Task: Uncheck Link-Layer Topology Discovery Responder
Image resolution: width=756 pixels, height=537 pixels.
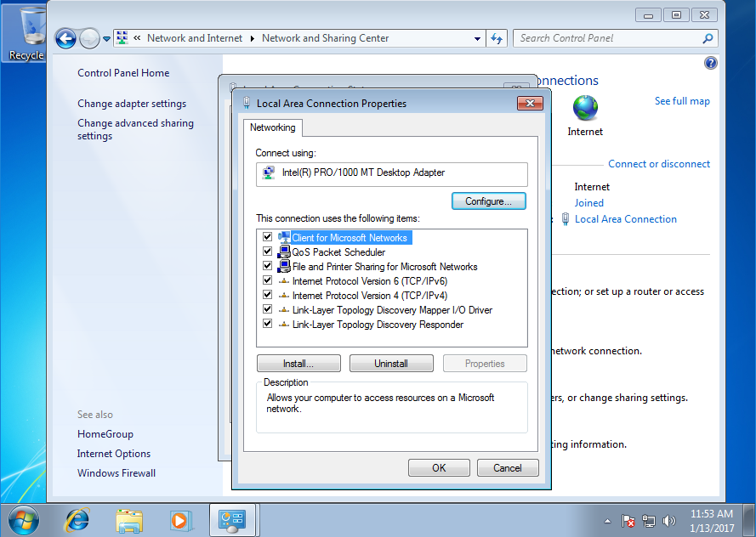Action: point(267,324)
